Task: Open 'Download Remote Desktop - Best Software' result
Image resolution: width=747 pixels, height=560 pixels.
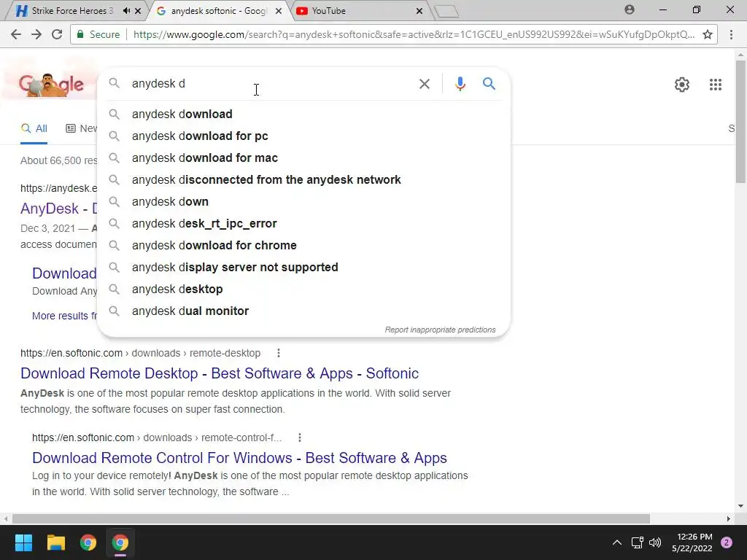Action: [220, 373]
